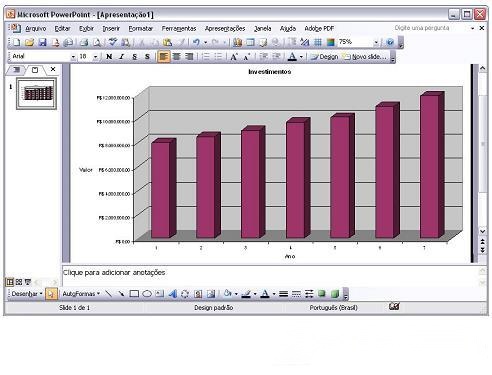Open the Arial font name dropdown
Viewport: 492px width, 375px height.
(73, 57)
